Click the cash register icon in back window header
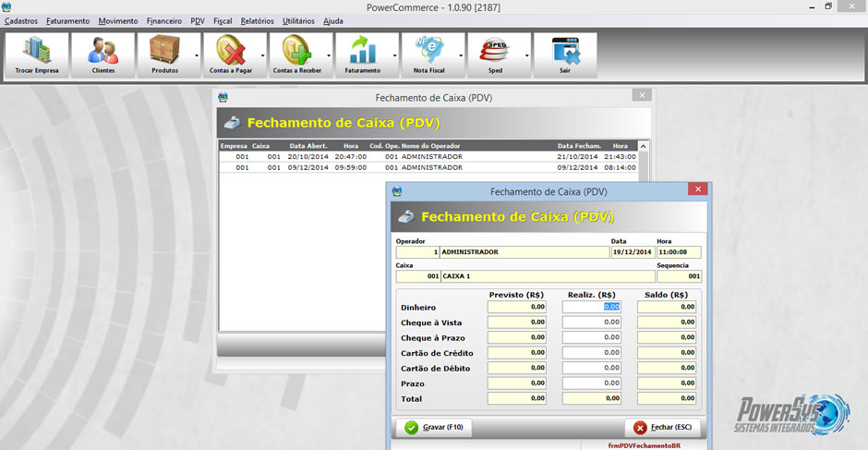 click(232, 123)
